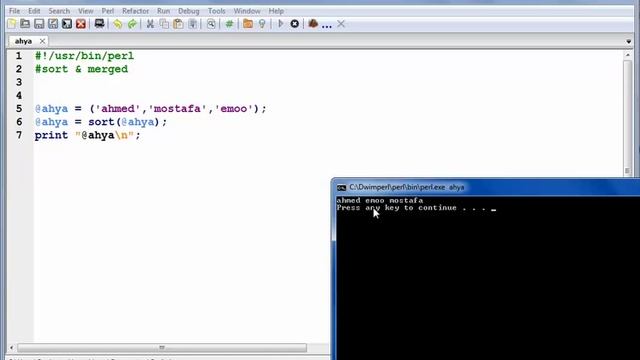The width and height of the screenshot is (640, 360).
Task: Click the editor horizontal scrollbar thumb
Action: [x=162, y=348]
